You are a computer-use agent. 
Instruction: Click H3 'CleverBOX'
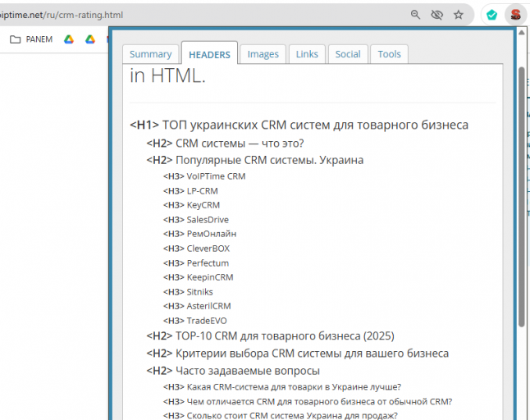point(196,249)
